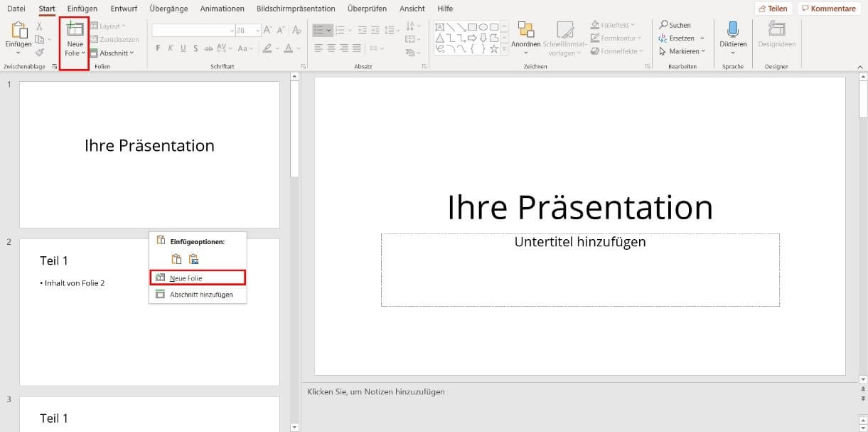Screen dimensions: 868x432
Task: Toggle strikethrough ab formatting
Action: click(x=209, y=48)
